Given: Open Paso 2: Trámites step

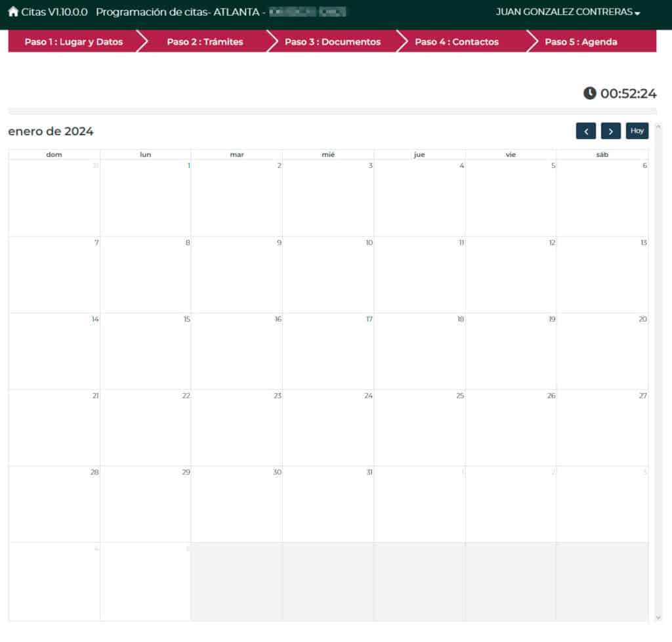Looking at the screenshot, I should click(x=205, y=42).
